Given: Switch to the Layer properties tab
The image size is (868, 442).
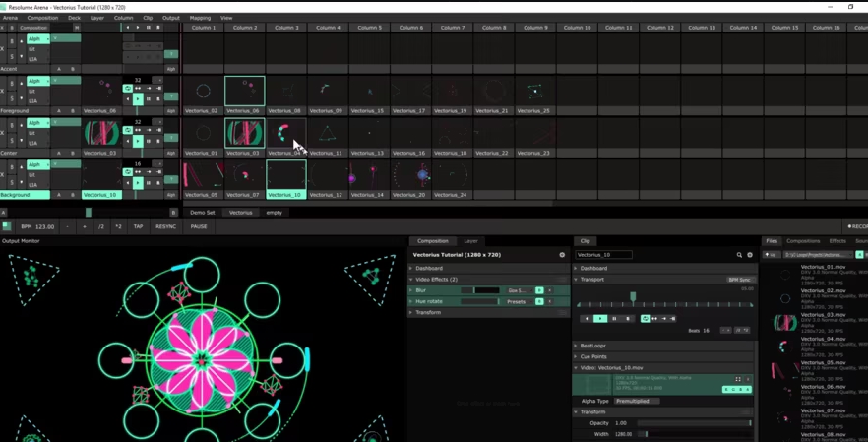Looking at the screenshot, I should click(470, 241).
